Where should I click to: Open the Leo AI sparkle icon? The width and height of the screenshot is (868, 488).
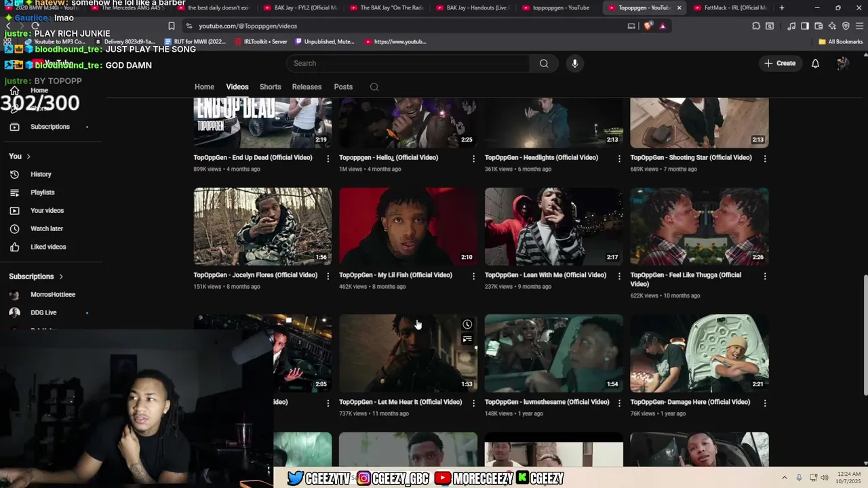pos(832,26)
